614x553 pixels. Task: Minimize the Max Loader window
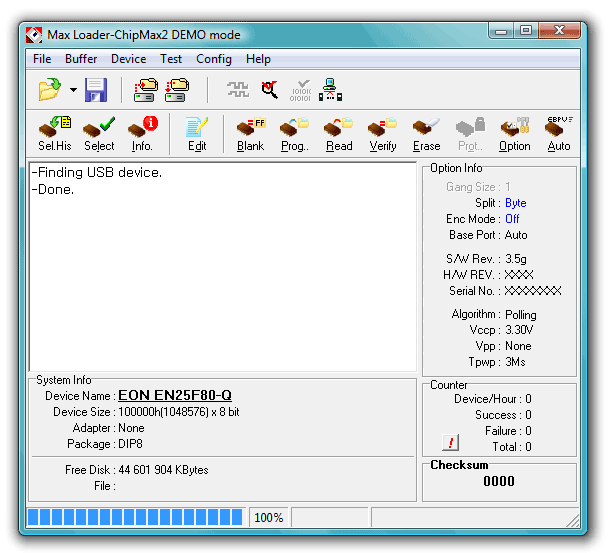[x=501, y=31]
